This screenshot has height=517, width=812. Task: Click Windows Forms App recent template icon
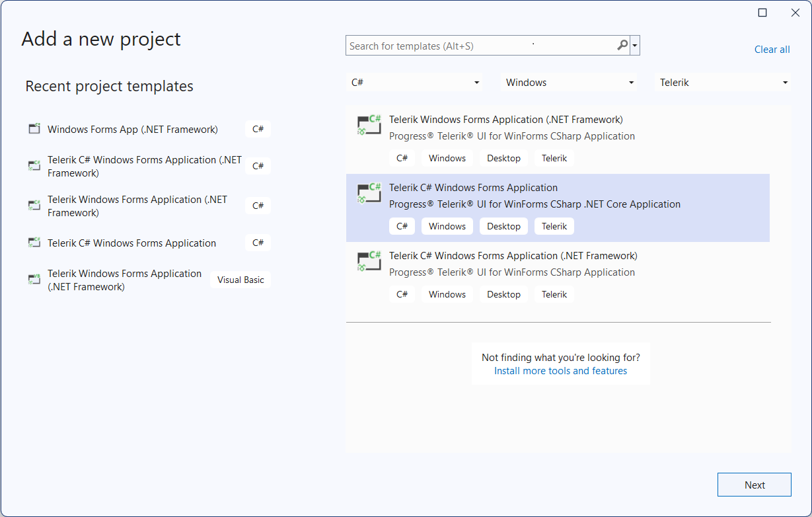34,129
